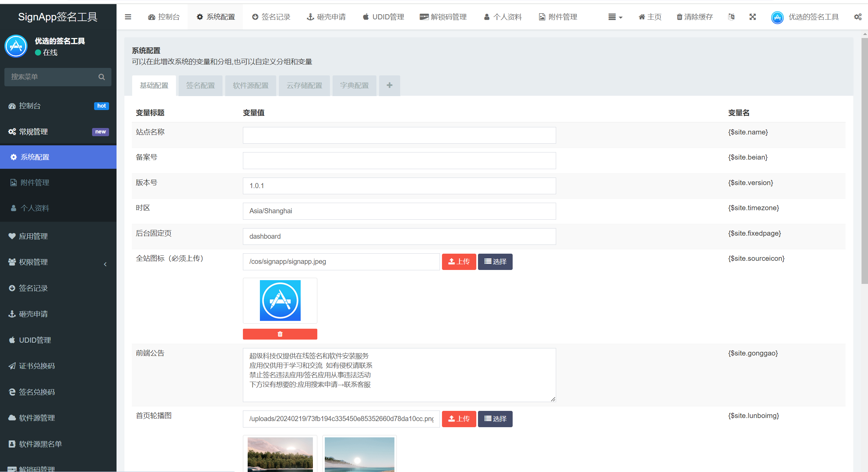This screenshot has height=472, width=868.
Task: Open the language translation icon
Action: click(731, 17)
